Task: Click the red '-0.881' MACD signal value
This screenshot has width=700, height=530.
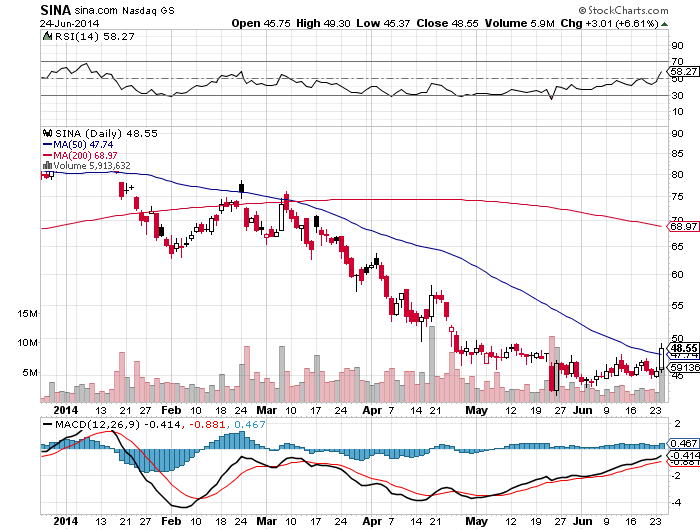Action: (x=207, y=425)
